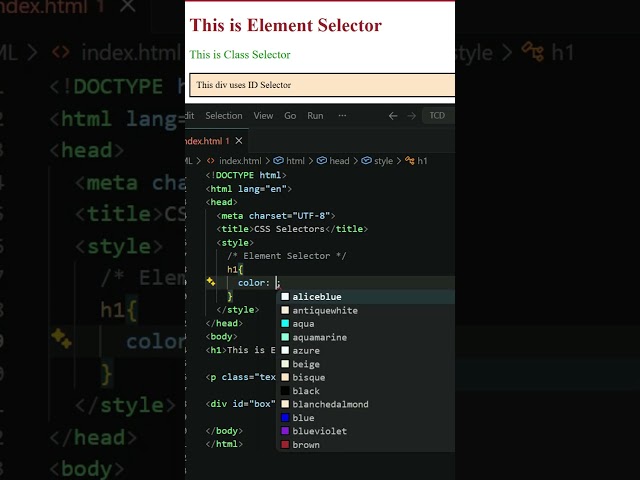
Task: Select brown from the autocomplete list
Action: 366,445
